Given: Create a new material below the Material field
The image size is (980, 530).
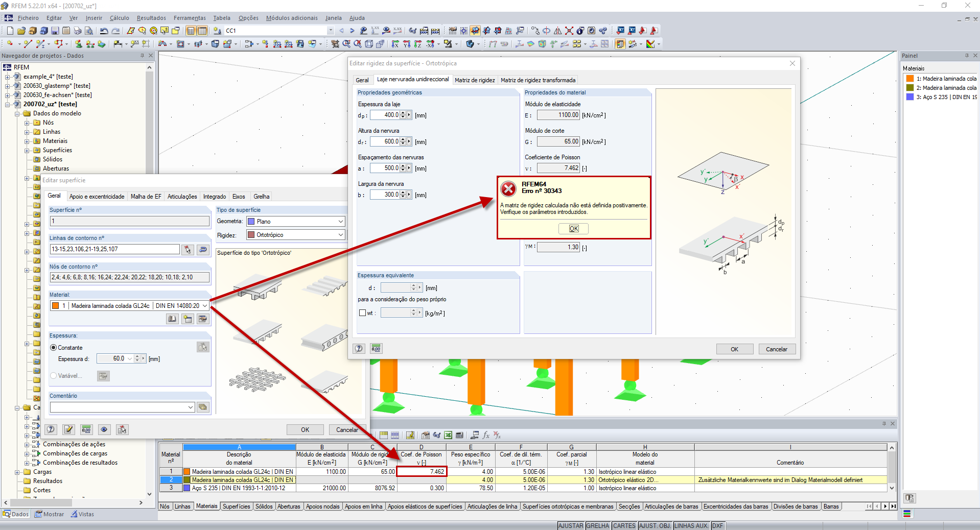Looking at the screenshot, I should 188,319.
